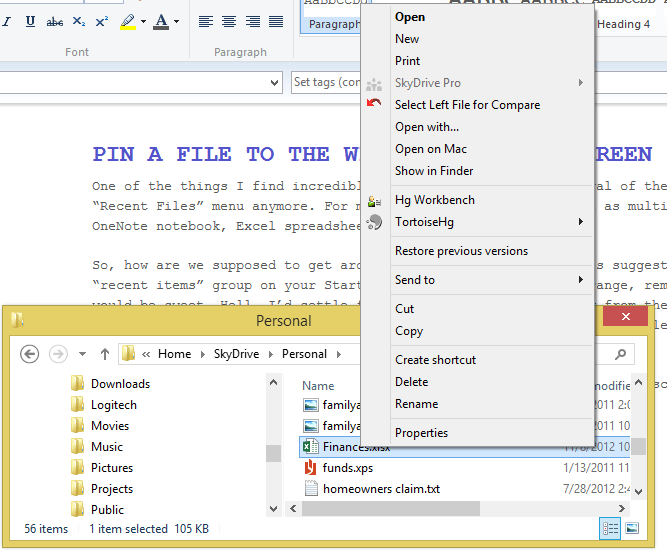Apply strikethrough formatting
The width and height of the screenshot is (667, 550).
55,21
